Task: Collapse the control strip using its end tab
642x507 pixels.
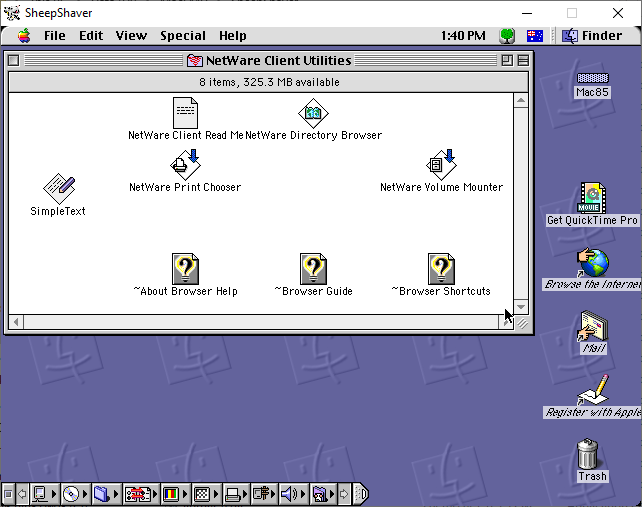Action: click(361, 494)
